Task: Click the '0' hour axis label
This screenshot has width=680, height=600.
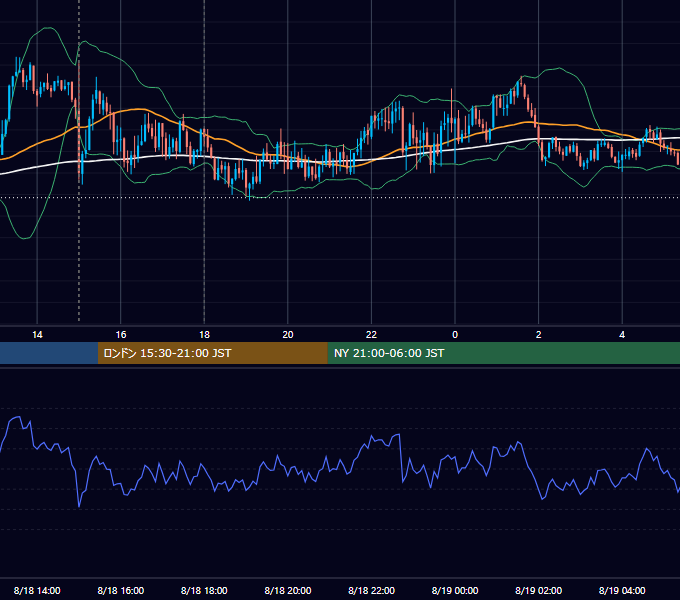Action: [x=455, y=335]
